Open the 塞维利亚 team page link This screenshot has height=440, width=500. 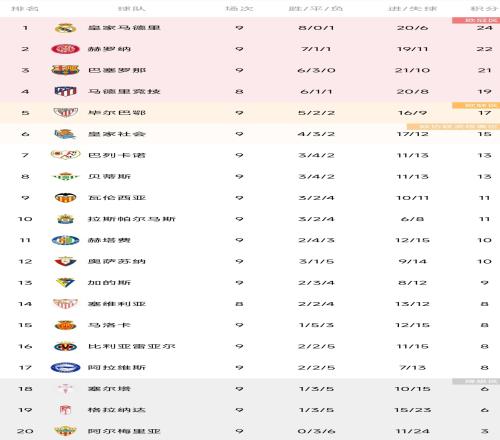pyautogui.click(x=117, y=304)
